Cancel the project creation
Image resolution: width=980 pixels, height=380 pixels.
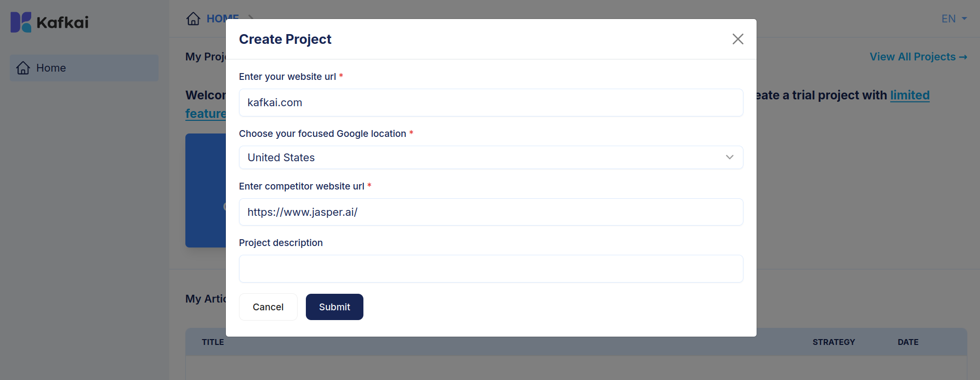(x=268, y=307)
